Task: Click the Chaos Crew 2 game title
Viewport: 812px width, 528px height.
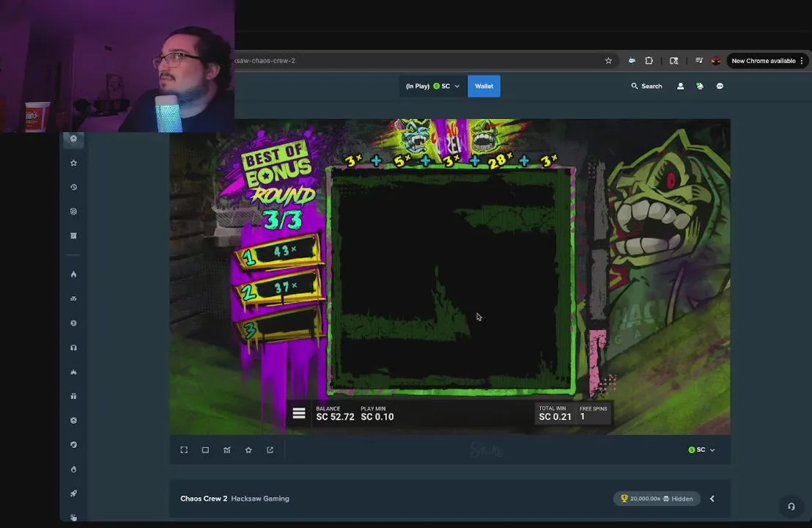Action: 204,499
